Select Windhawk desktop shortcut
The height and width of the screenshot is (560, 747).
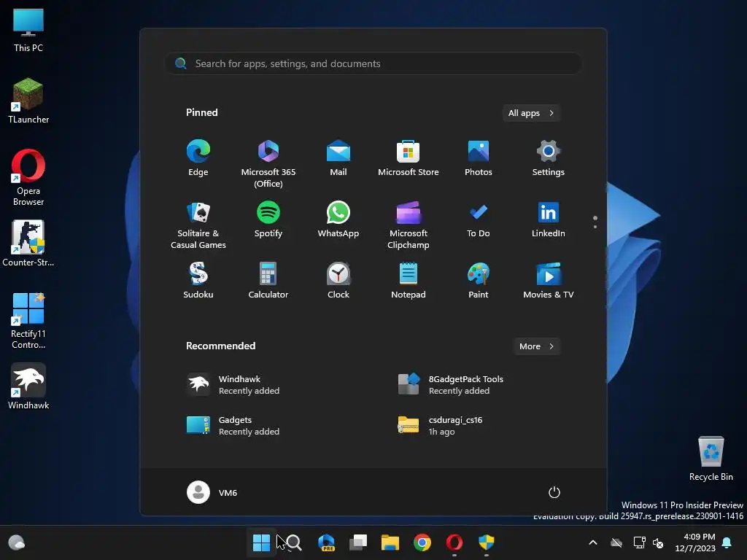tap(28, 386)
